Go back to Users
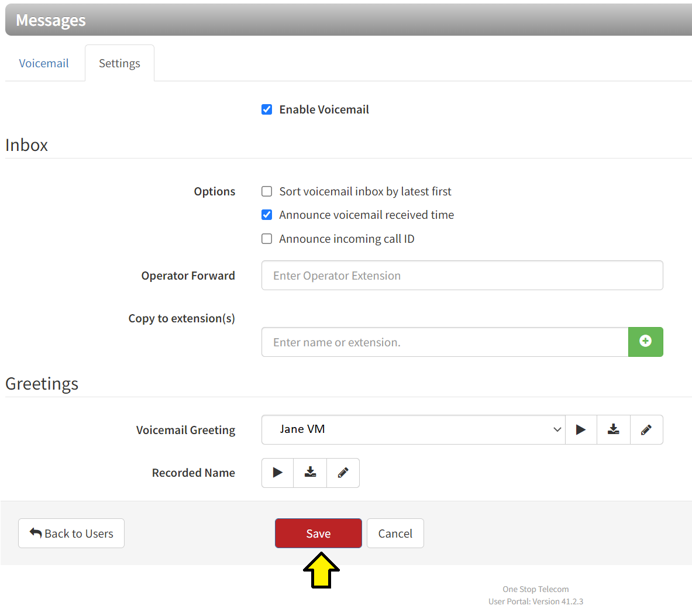The image size is (692, 616). 71,533
